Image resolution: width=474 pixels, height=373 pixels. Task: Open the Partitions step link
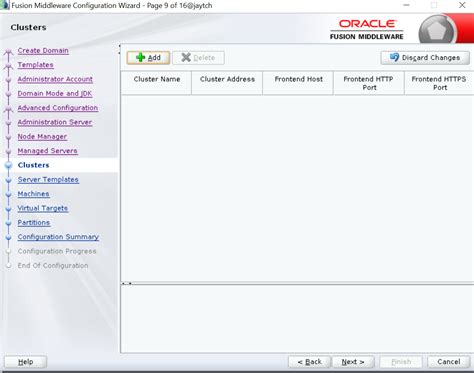(x=34, y=223)
